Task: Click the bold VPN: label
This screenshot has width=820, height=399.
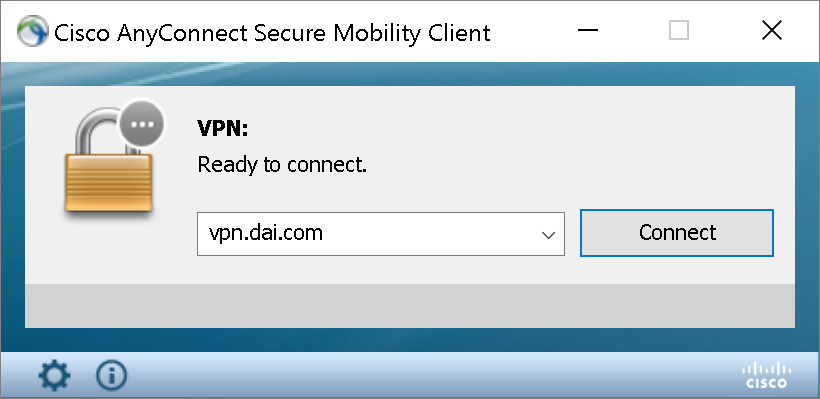Action: (223, 128)
